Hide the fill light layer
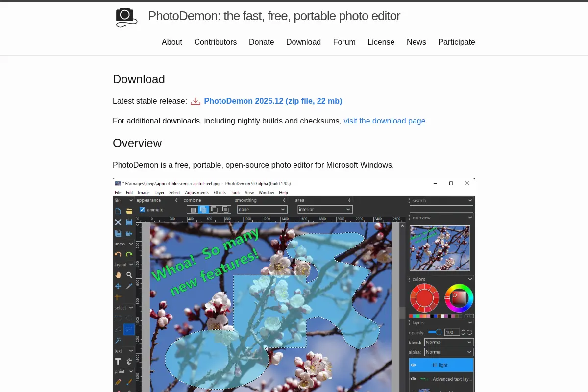588x392 pixels. tap(413, 365)
